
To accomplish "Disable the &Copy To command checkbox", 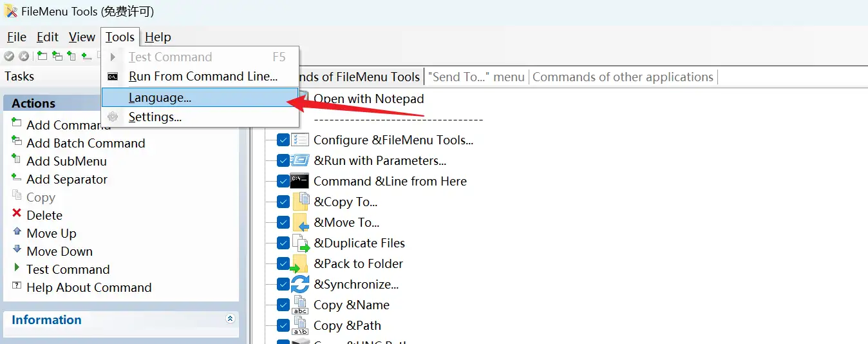I will (x=283, y=202).
